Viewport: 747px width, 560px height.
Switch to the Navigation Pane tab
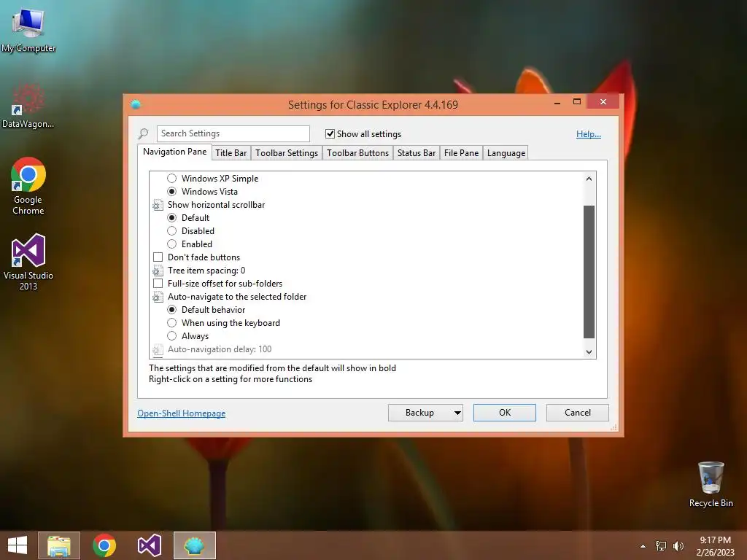coord(175,152)
